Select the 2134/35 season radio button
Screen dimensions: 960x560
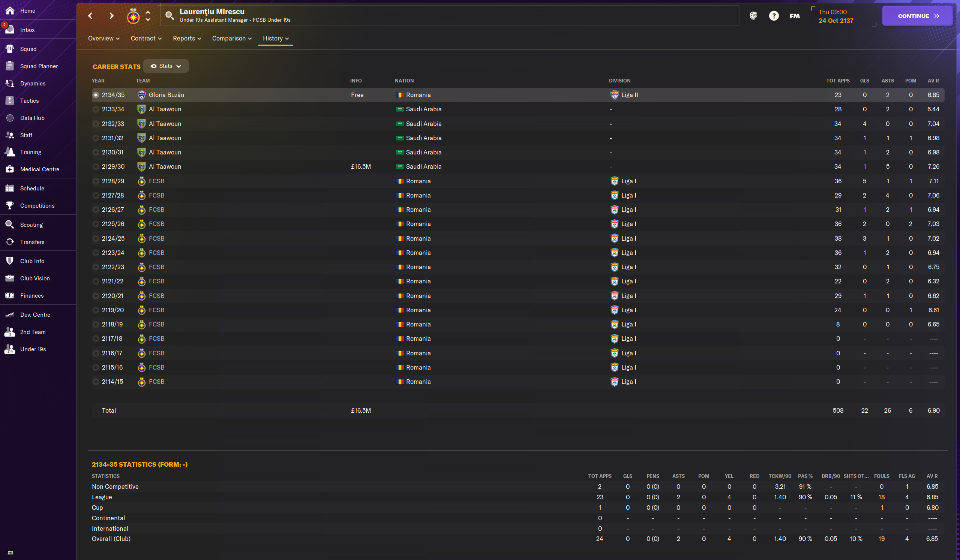[96, 95]
